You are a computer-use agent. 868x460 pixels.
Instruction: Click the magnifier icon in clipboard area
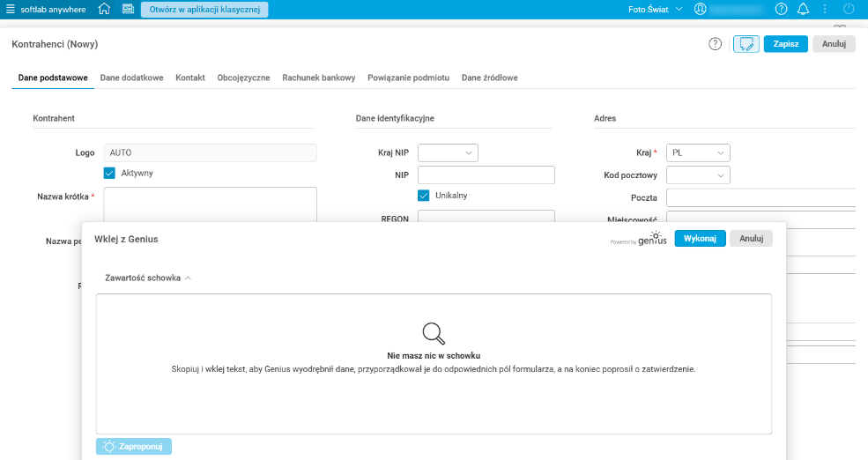coord(434,333)
